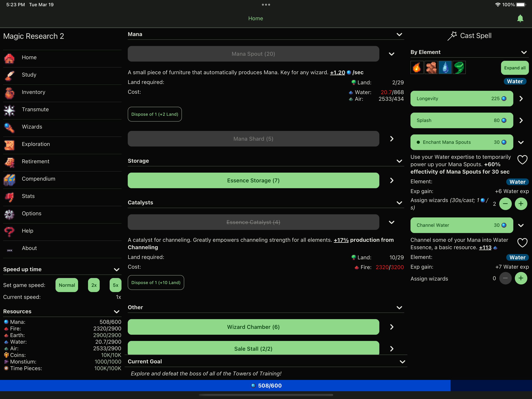This screenshot has width=532, height=399.
Task: Collapse Speed up time section
Action: tap(116, 269)
